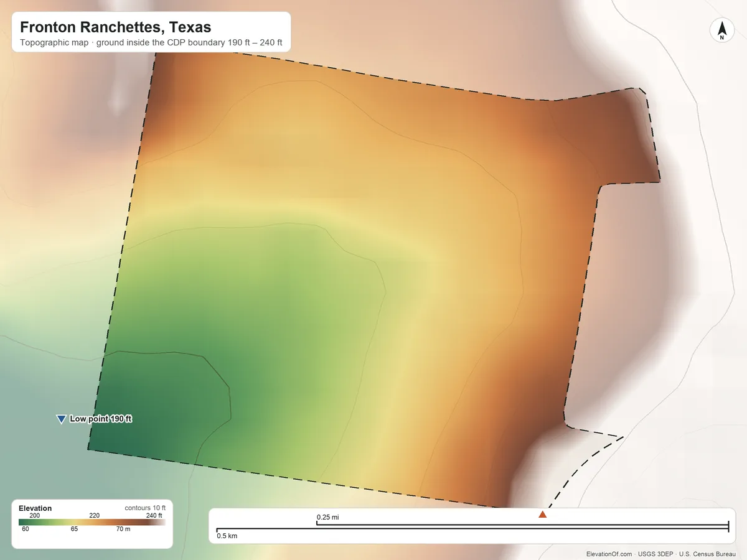Click the topographic map subtitle text

pos(151,44)
